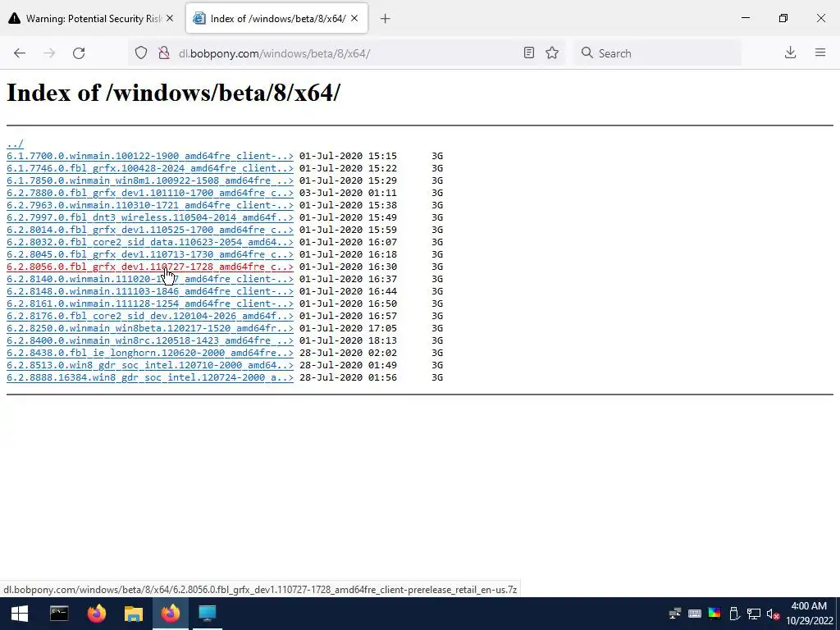The width and height of the screenshot is (840, 630).
Task: Open the Windows Start menu
Action: pyautogui.click(x=20, y=614)
